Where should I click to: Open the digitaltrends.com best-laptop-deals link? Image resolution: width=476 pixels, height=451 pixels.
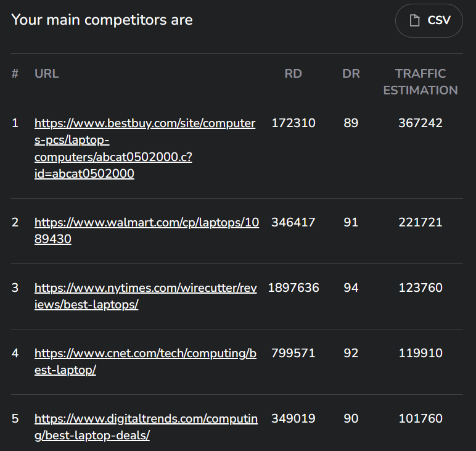pyautogui.click(x=146, y=427)
